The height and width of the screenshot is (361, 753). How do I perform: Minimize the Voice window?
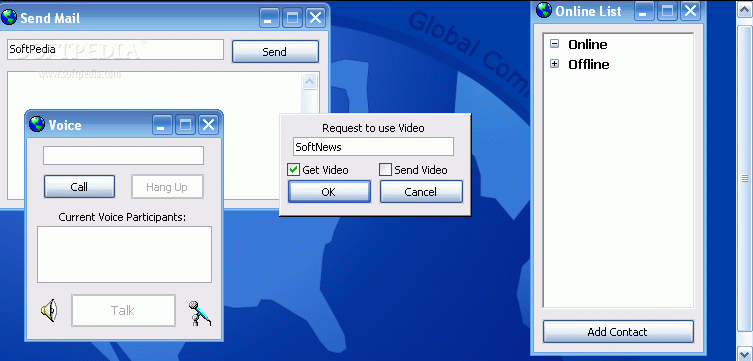point(162,125)
